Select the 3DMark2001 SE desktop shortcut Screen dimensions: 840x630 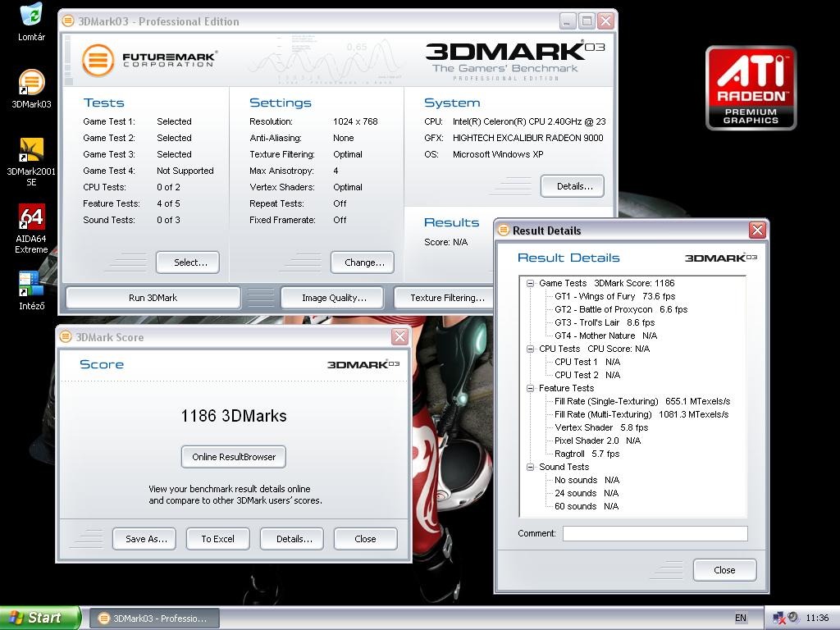[x=31, y=162]
